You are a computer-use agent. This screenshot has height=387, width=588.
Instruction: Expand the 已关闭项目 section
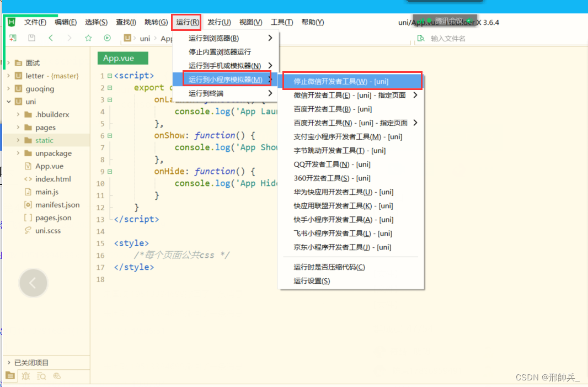click(9, 363)
